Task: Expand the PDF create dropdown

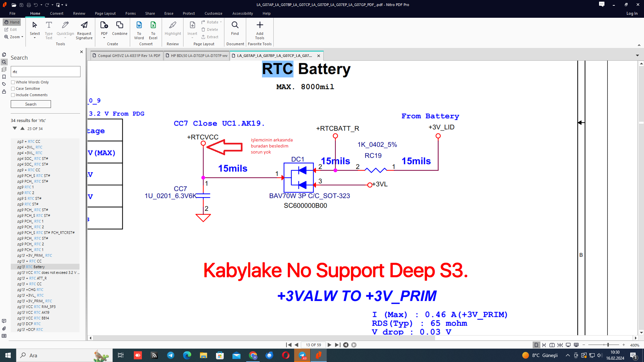Action: (104, 38)
